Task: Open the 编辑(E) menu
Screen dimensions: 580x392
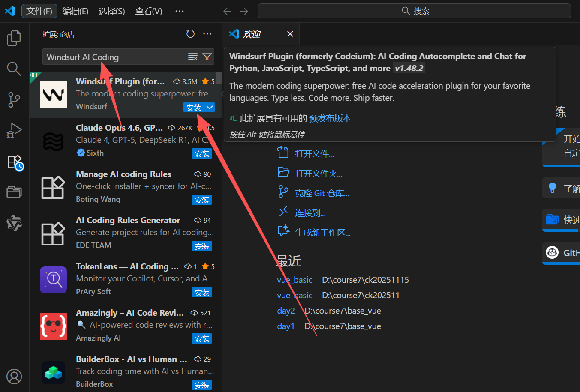Action: [x=75, y=11]
